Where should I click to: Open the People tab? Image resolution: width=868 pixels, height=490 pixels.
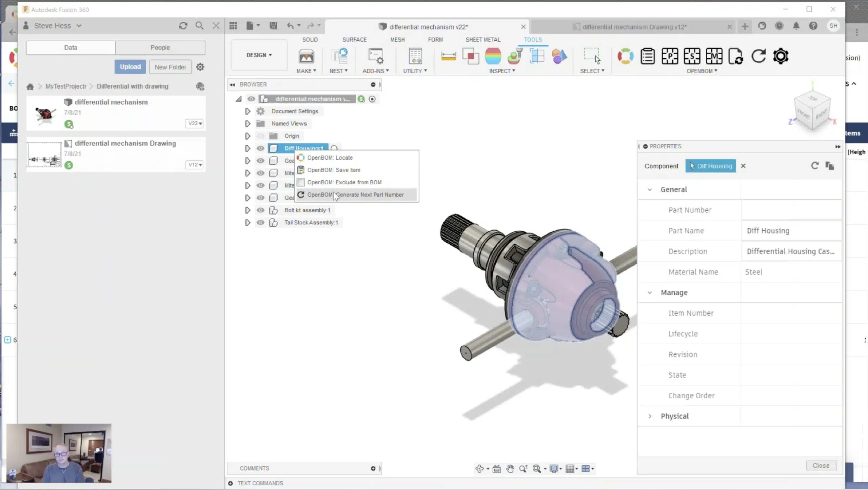pyautogui.click(x=160, y=47)
